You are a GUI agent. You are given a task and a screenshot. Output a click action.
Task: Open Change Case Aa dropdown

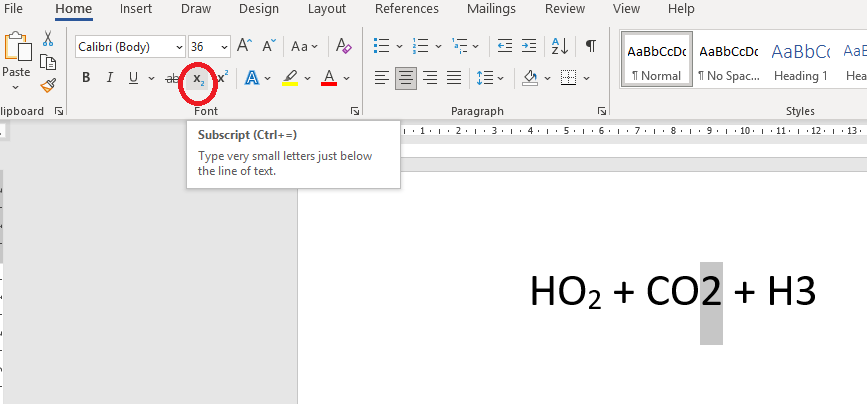305,46
